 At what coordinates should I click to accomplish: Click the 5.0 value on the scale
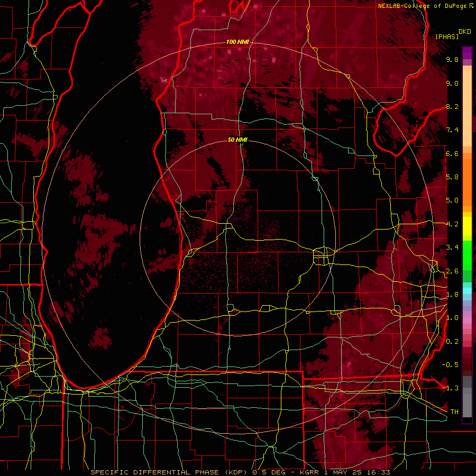pyautogui.click(x=452, y=200)
